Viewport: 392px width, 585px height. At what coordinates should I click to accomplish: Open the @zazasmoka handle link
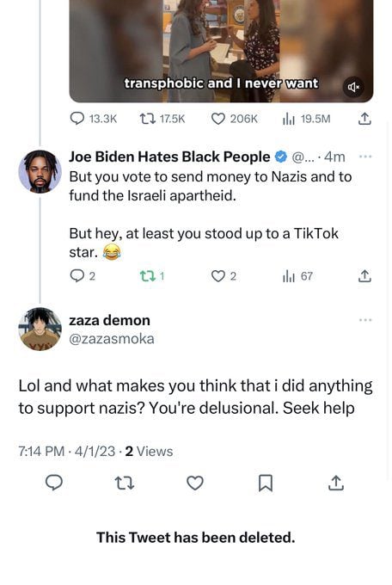(112, 339)
